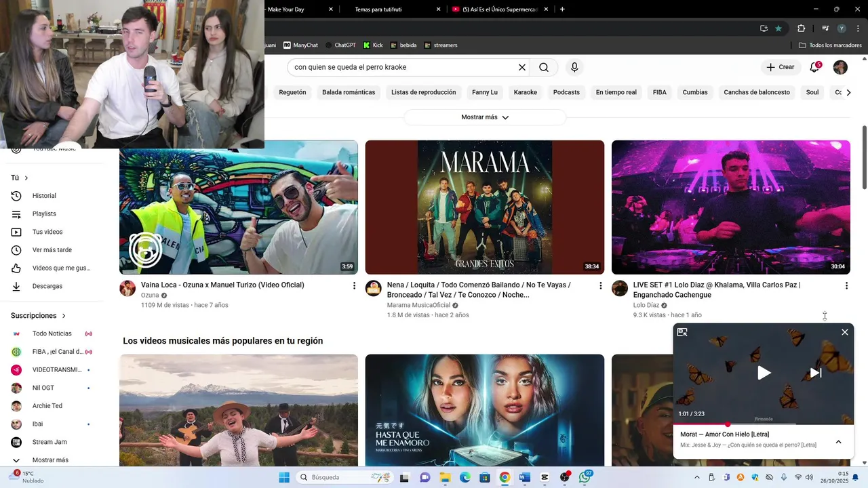This screenshot has height=488, width=868.
Task: Open the Kick bookmark
Action: [x=373, y=45]
